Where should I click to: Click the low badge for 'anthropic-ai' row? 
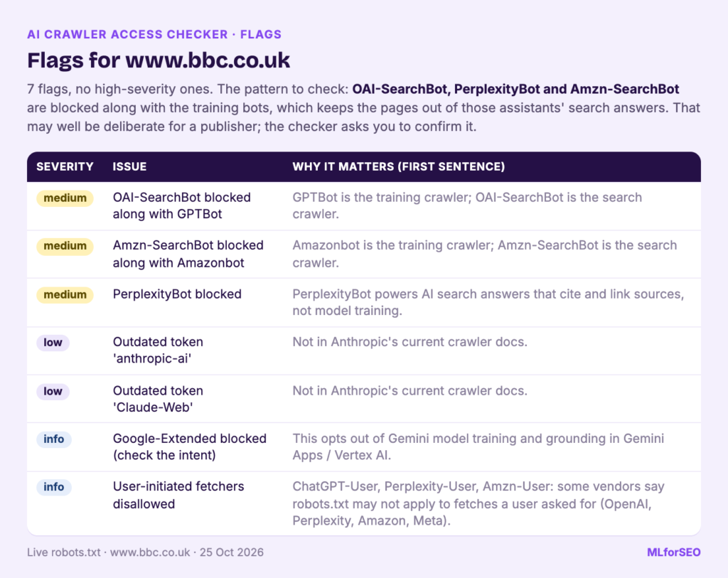53,343
